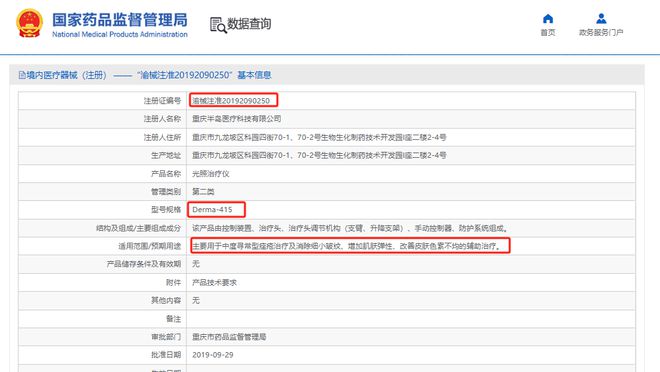Select approval date 2019-09-29
This screenshot has width=660, height=372.
tap(213, 355)
